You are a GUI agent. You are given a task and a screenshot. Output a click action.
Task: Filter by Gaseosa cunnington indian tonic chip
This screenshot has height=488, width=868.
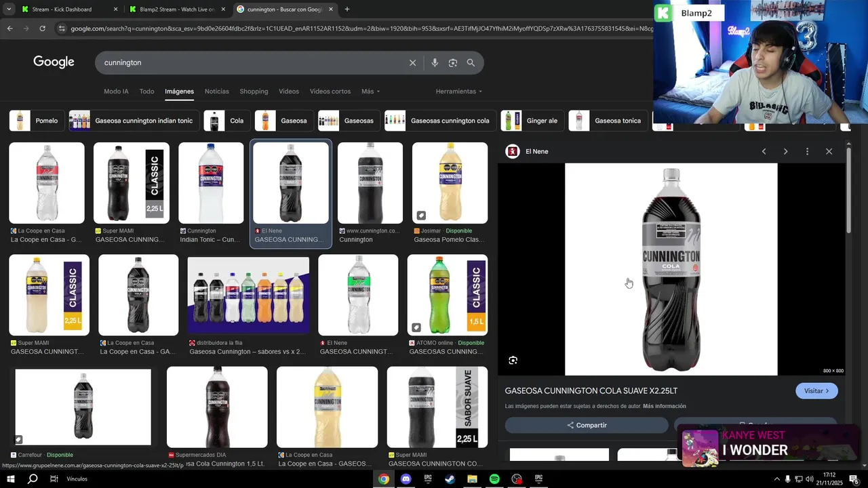click(134, 121)
